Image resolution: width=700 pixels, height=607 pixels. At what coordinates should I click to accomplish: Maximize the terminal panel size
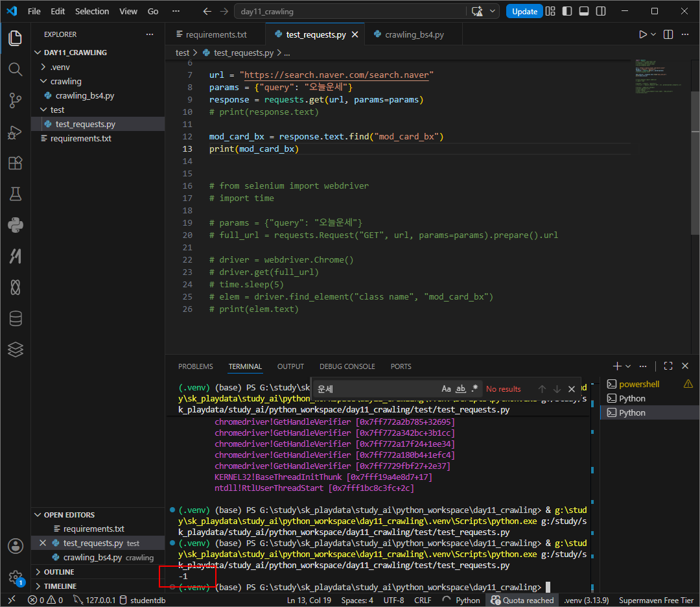(x=668, y=366)
